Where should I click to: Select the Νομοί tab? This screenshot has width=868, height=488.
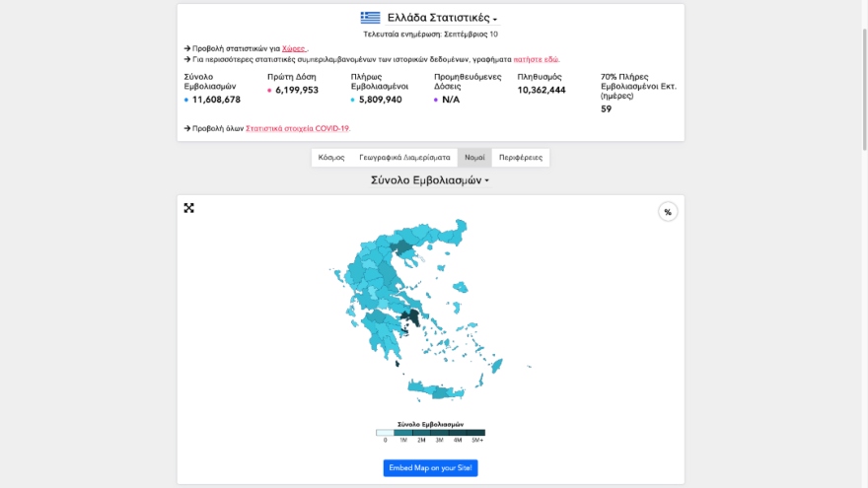474,158
